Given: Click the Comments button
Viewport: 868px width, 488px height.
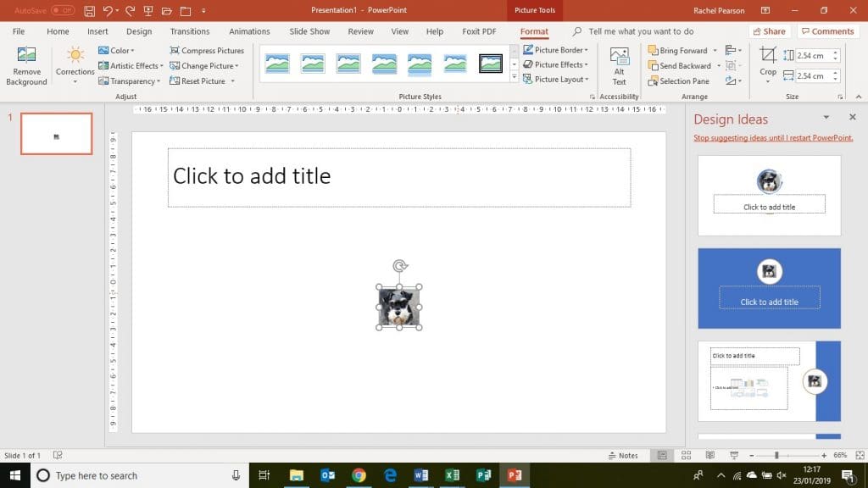Looking at the screenshot, I should click(x=828, y=31).
